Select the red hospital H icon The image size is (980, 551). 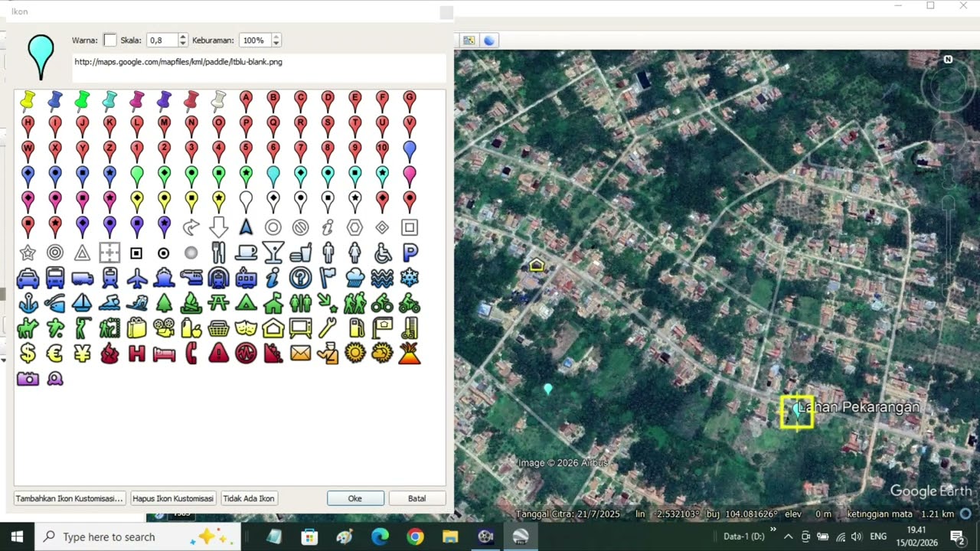[x=136, y=354]
